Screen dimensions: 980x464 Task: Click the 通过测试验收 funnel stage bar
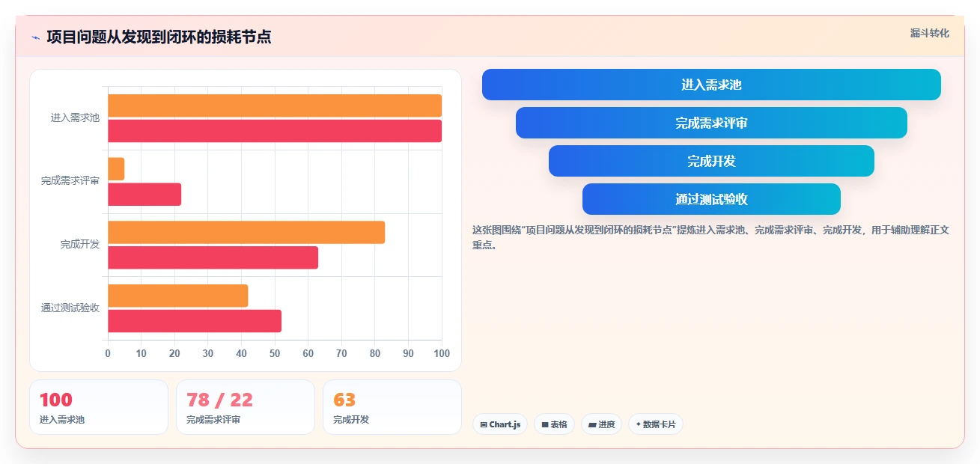(711, 199)
